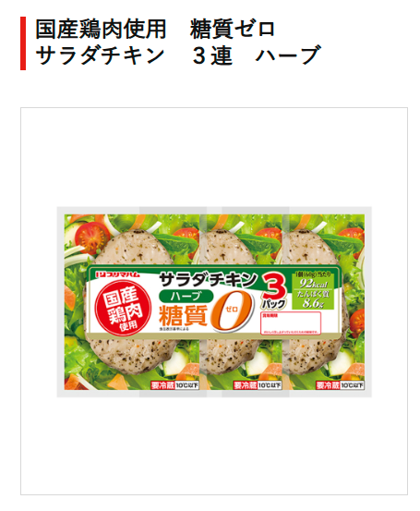Screen dimensions: 420x511
Task: Select the product title heading text
Action: click(x=178, y=42)
